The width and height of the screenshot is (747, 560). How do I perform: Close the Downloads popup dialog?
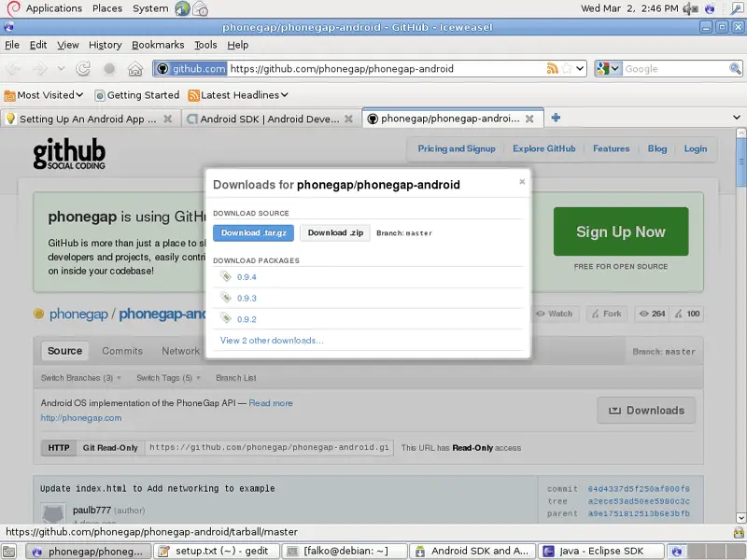(522, 181)
